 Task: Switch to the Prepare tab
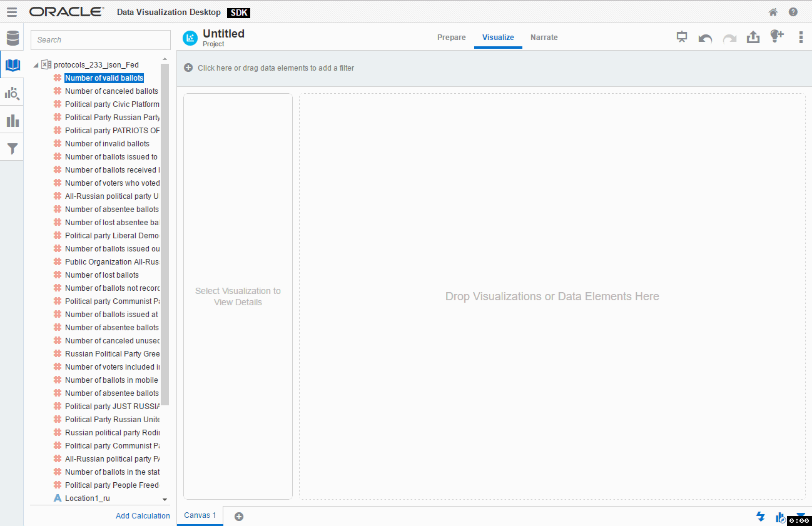(451, 38)
